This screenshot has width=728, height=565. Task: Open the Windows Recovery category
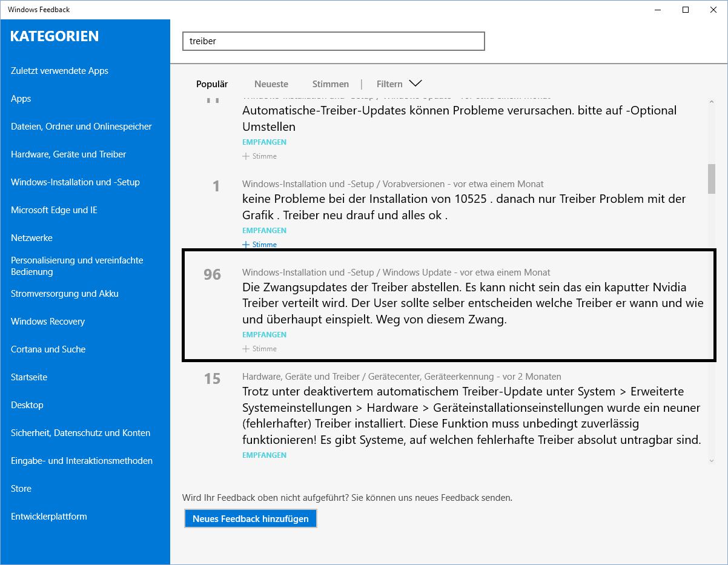pyautogui.click(x=48, y=322)
